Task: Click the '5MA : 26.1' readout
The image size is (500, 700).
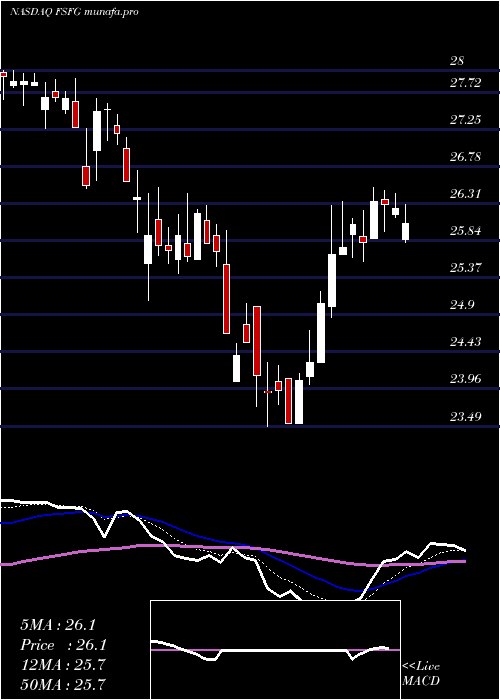Action: pyautogui.click(x=58, y=625)
